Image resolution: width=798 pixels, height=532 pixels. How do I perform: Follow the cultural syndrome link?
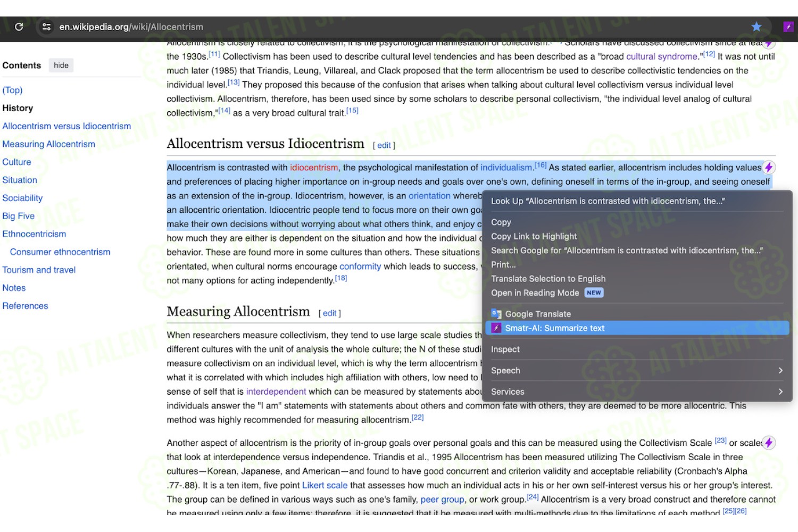662,56
